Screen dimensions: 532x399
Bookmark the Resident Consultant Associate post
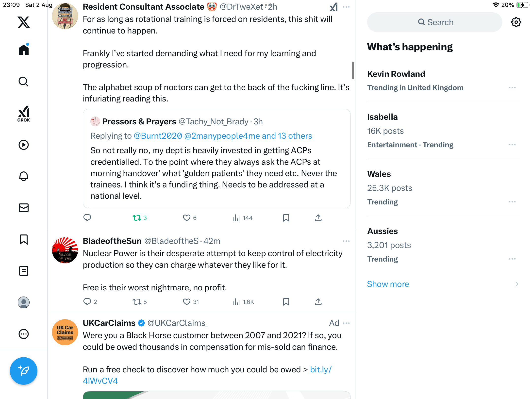pyautogui.click(x=286, y=218)
